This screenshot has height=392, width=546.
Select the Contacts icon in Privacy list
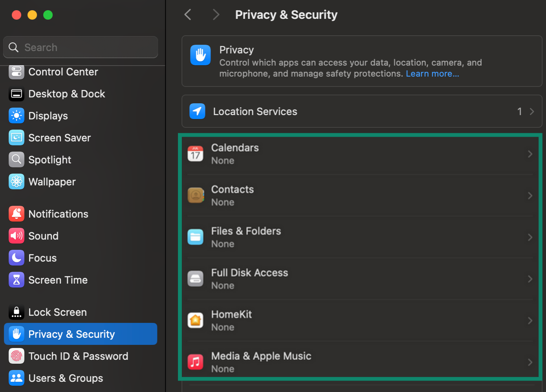click(195, 195)
